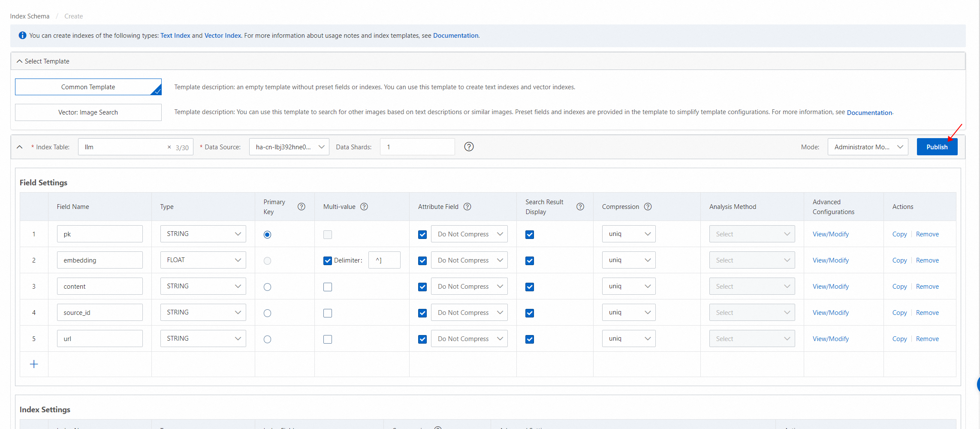This screenshot has height=429, width=980.
Task: Collapse the Select Template section
Action: 19,61
